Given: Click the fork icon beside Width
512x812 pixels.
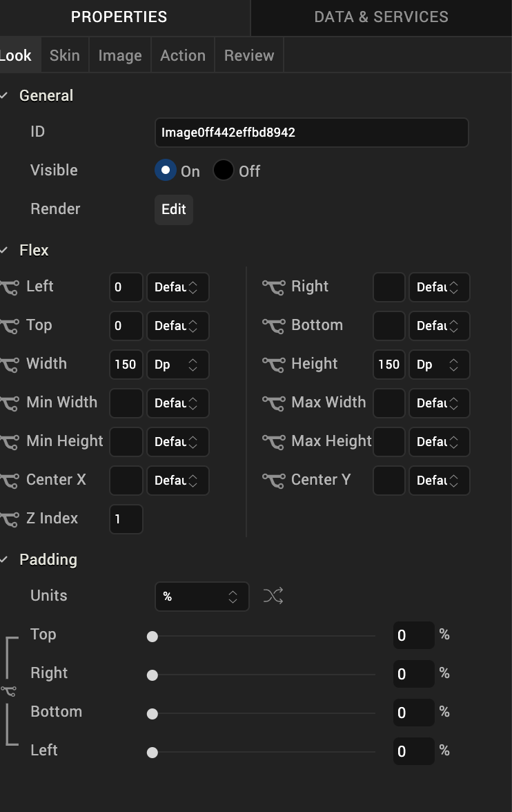Looking at the screenshot, I should click(x=10, y=365).
